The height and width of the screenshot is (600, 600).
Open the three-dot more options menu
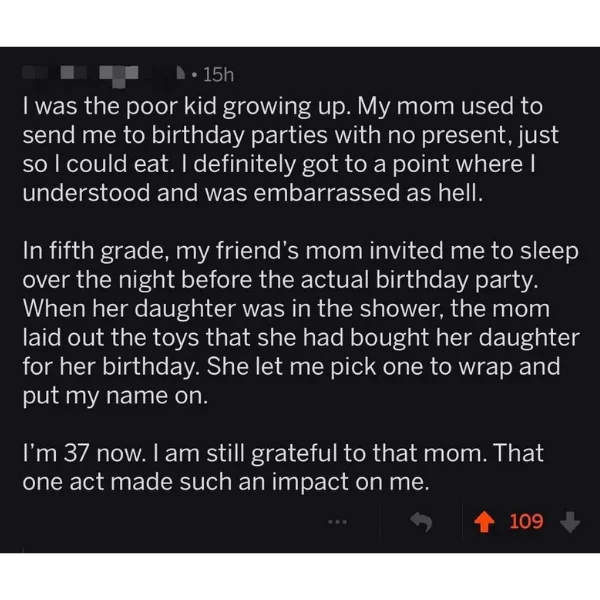click(x=338, y=522)
